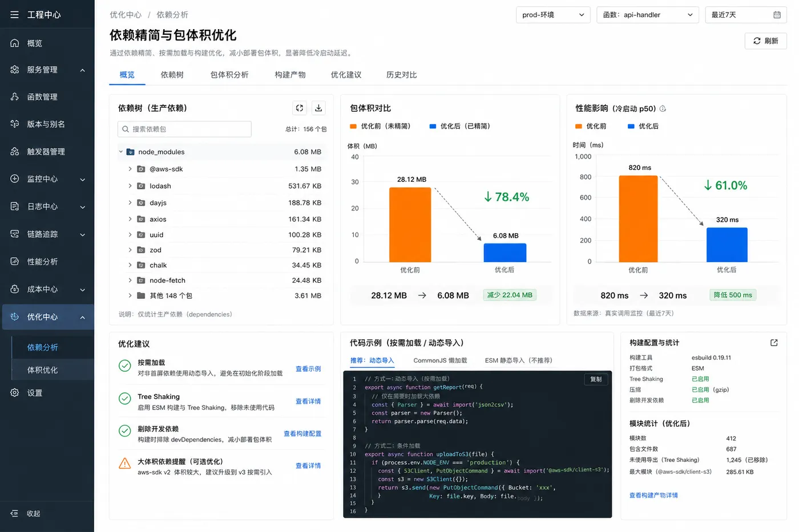The width and height of the screenshot is (799, 532).
Task: Click the 触发器管理 sidebar icon
Action: point(15,152)
